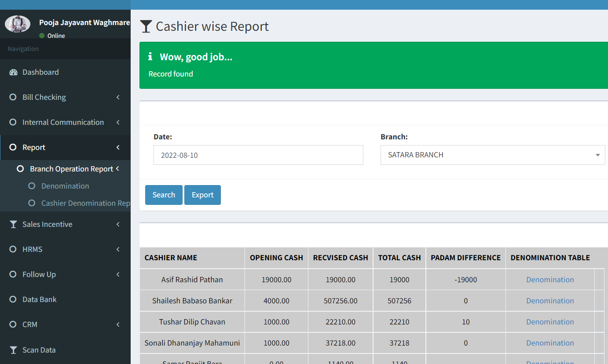This screenshot has width=608, height=364.
Task: Open Denomination link for Tushar Dilip Chavan
Action: click(x=550, y=322)
